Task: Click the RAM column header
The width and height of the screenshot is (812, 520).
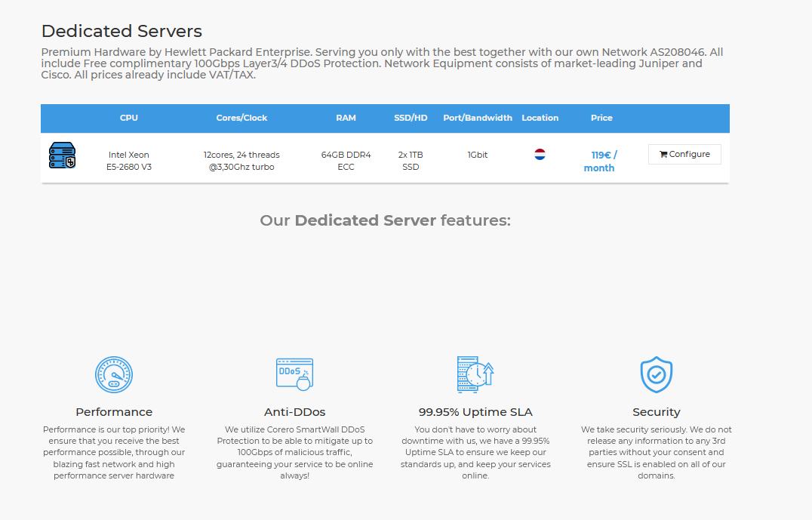Action: point(346,118)
